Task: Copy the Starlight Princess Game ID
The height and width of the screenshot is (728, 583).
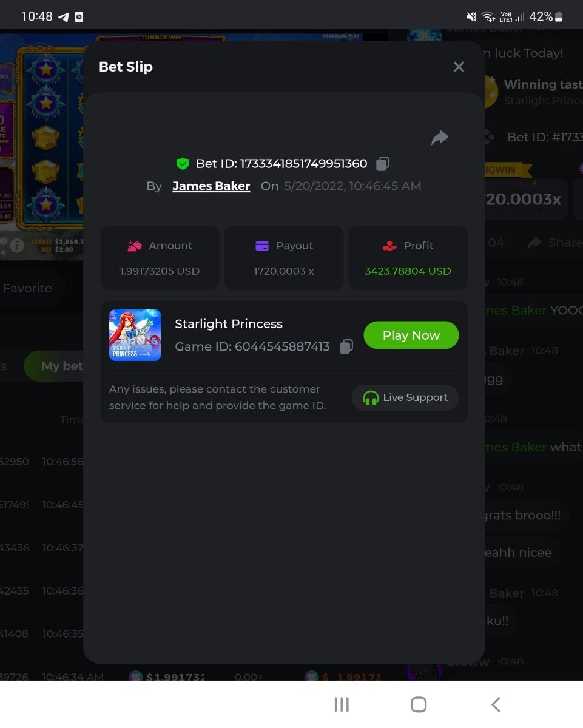Action: pos(346,346)
